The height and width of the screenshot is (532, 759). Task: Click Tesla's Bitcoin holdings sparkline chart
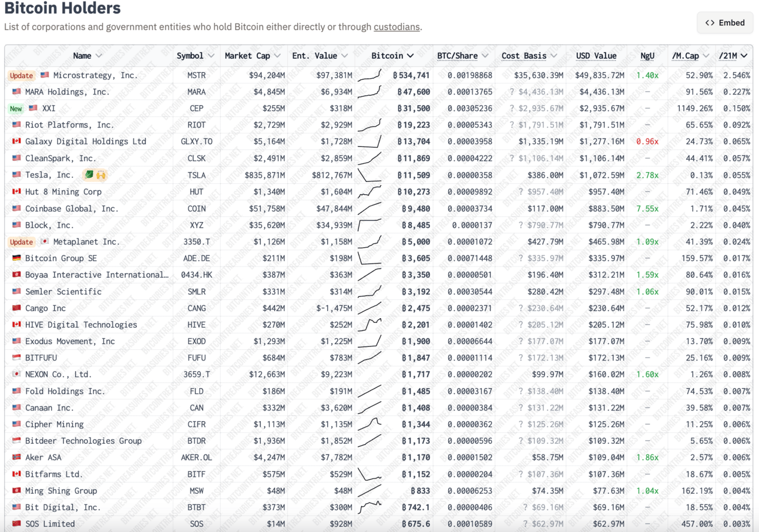(370, 175)
